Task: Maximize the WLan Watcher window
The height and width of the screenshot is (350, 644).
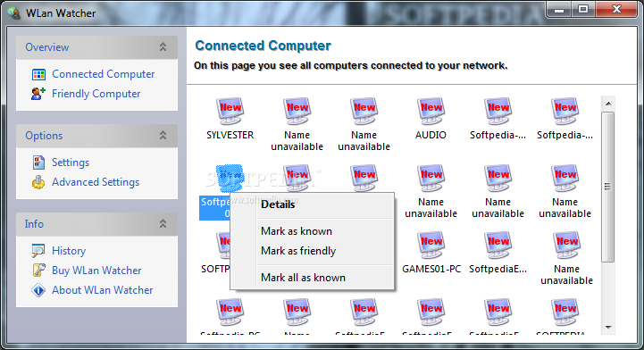Action: (583, 10)
